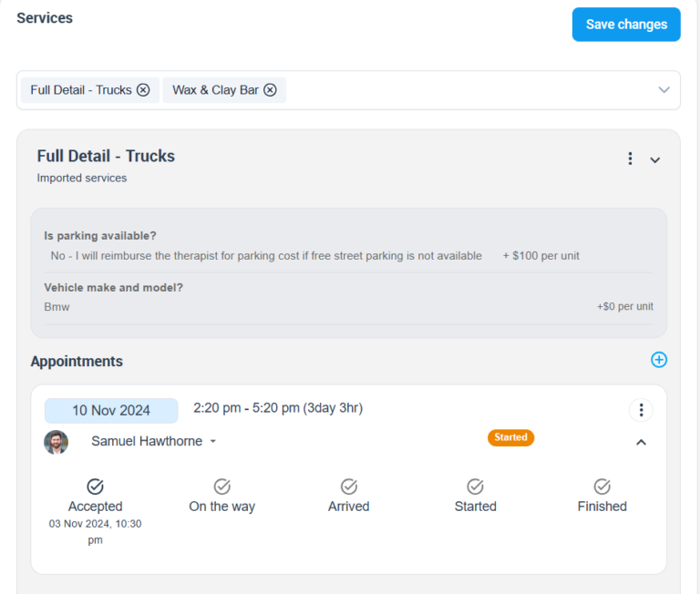Viewport: 700px width, 594px height.
Task: Select the Full Detail - Trucks tag label
Action: tap(81, 90)
